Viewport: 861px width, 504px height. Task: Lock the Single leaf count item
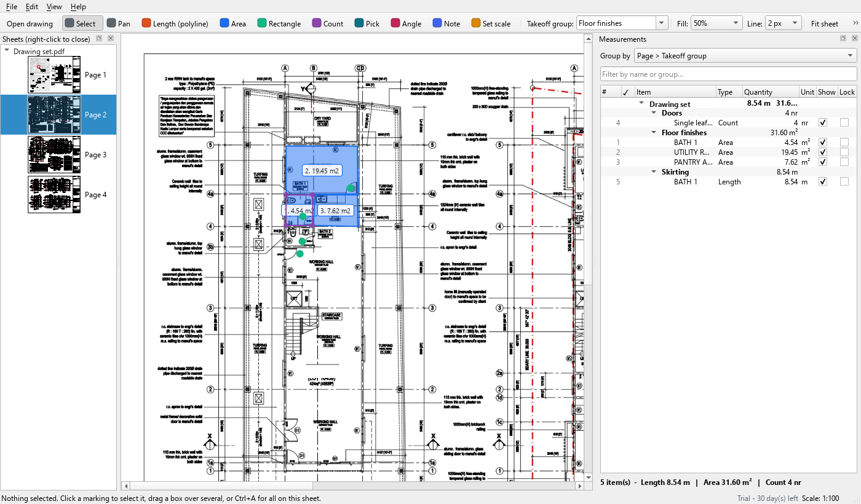point(844,123)
